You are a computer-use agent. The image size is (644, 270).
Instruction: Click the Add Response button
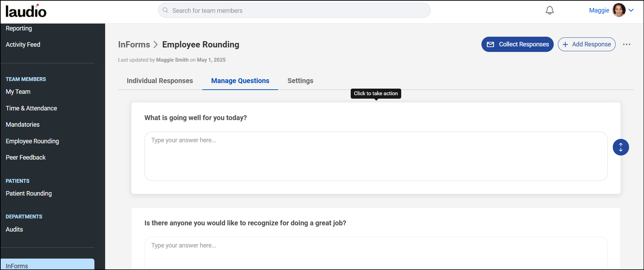coord(587,44)
